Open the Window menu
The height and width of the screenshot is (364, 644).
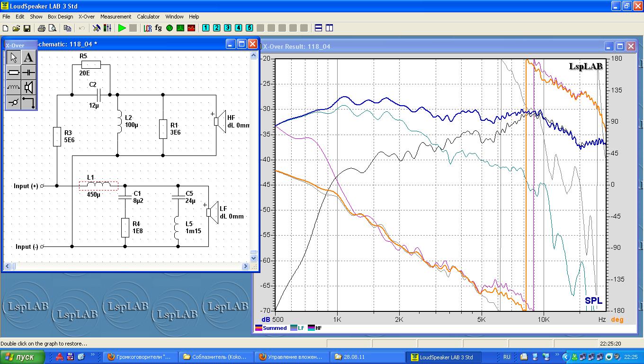click(x=175, y=17)
